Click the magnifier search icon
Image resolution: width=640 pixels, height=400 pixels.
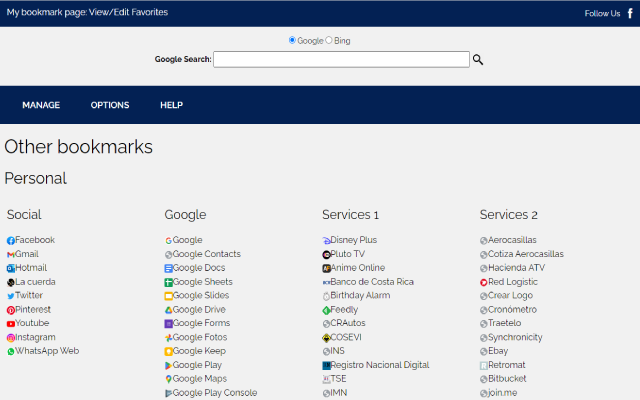[478, 60]
